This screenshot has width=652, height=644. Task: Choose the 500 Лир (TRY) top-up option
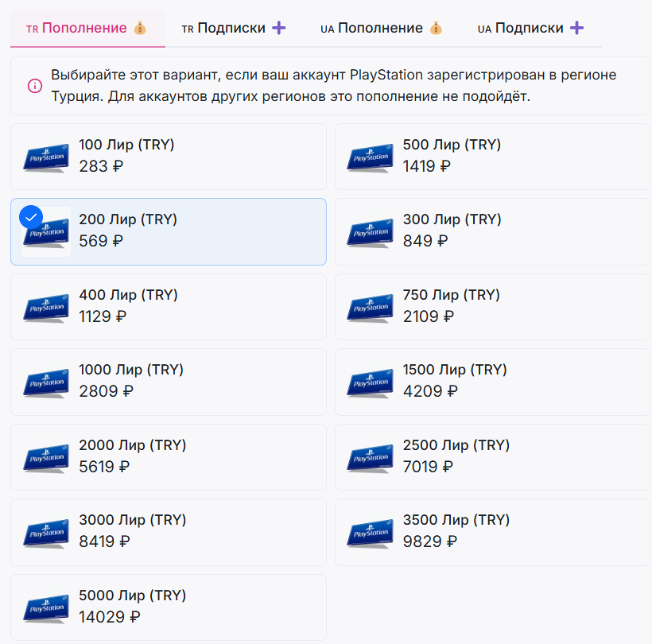pos(492,157)
